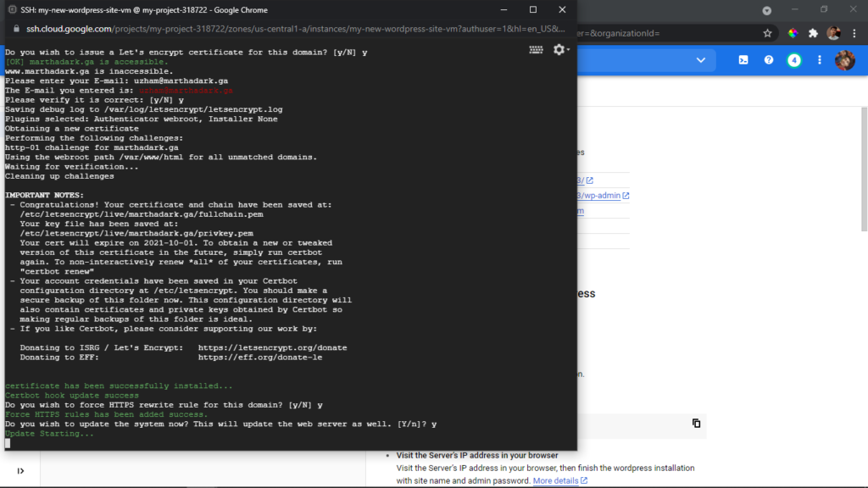Open the on-screen keyboard shortcuts icon

[x=536, y=50]
